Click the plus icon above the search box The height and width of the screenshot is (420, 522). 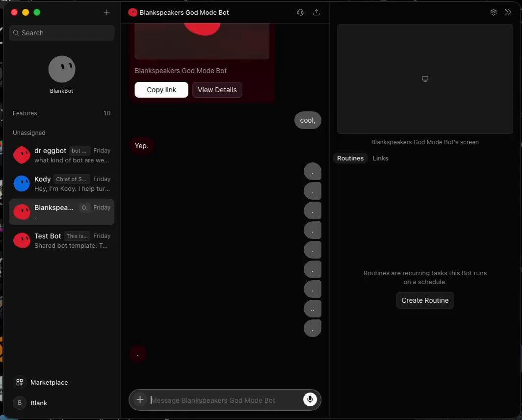click(x=106, y=12)
